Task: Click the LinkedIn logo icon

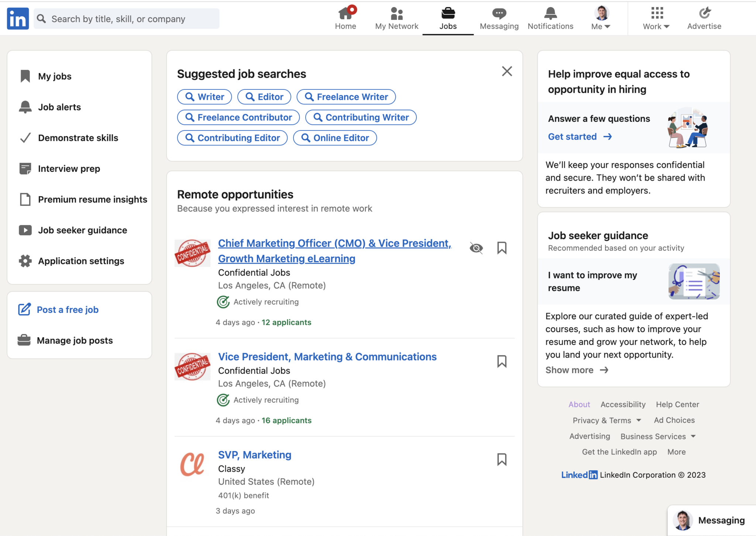Action: click(18, 18)
